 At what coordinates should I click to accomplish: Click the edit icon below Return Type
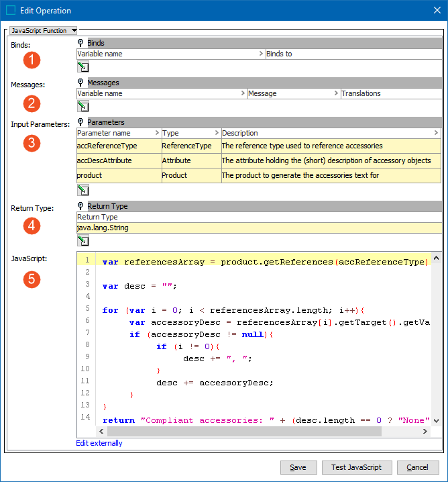pos(83,240)
